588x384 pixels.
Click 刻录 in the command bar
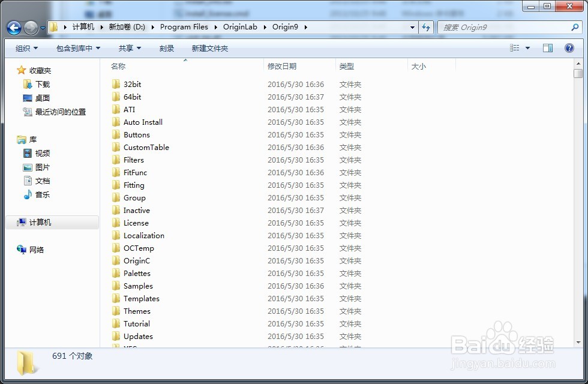pos(167,47)
